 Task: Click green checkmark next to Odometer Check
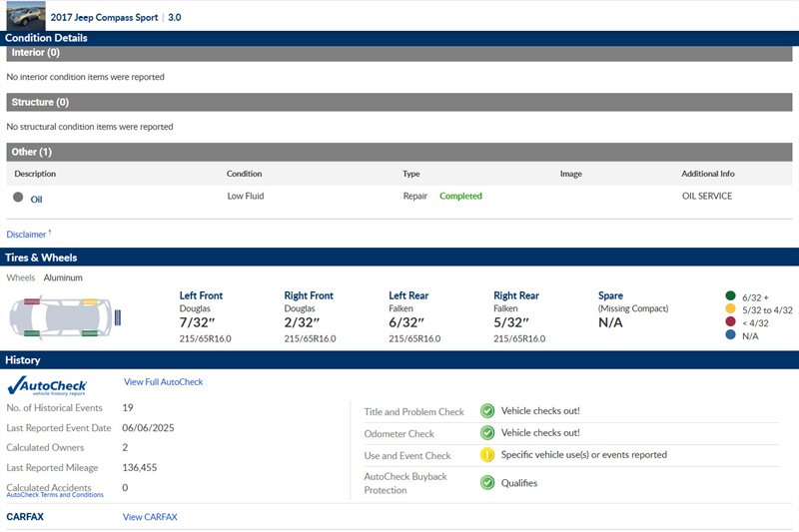487,433
